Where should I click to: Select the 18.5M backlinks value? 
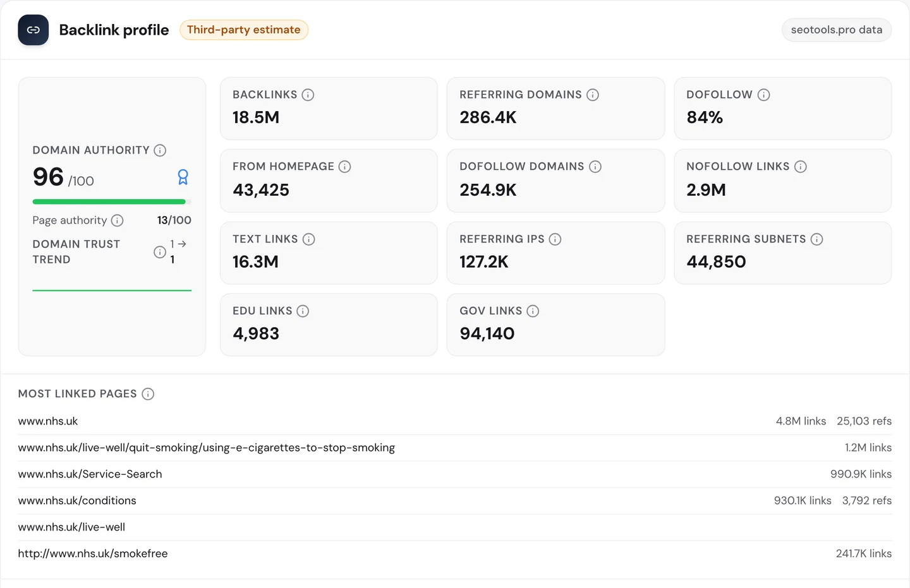(x=256, y=117)
